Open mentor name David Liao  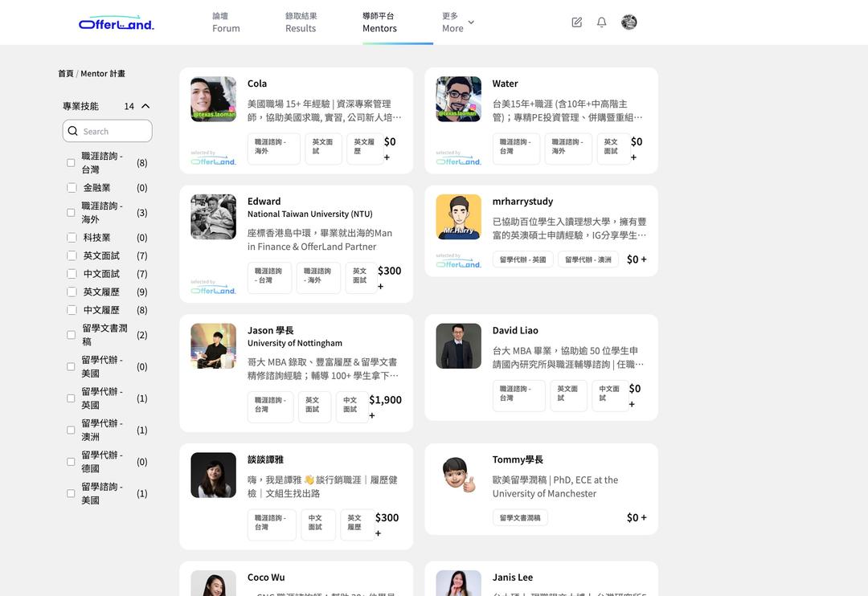pos(515,330)
